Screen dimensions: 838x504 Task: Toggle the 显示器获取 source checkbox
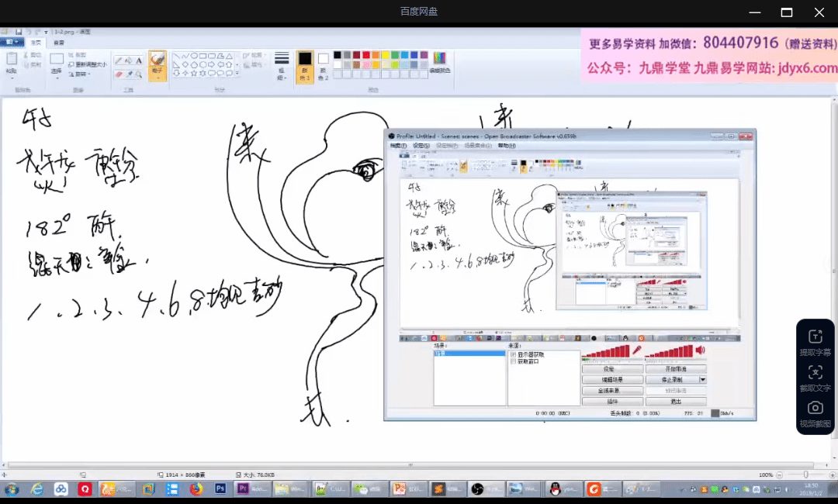coord(513,354)
